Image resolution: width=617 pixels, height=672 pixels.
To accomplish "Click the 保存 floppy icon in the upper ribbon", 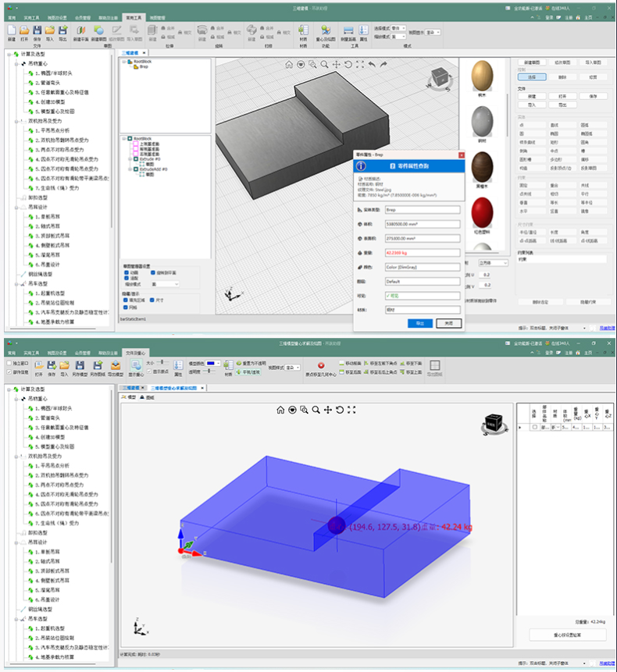I will tap(37, 30).
